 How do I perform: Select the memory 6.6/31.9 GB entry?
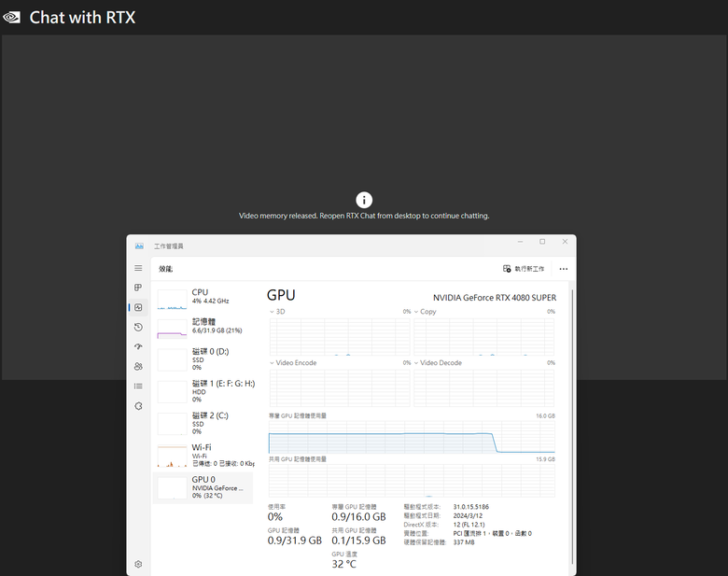[203, 328]
